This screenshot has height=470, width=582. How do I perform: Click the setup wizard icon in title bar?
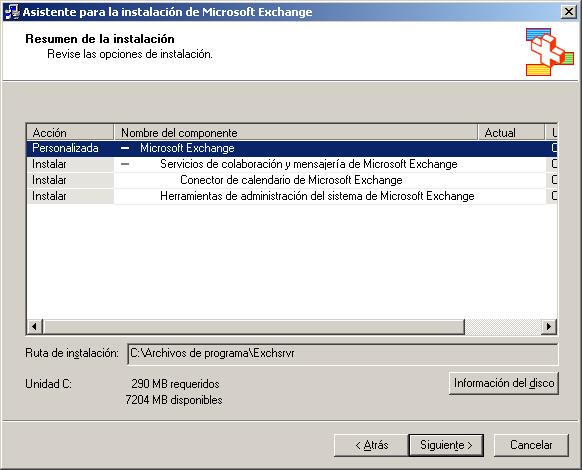[x=12, y=12]
